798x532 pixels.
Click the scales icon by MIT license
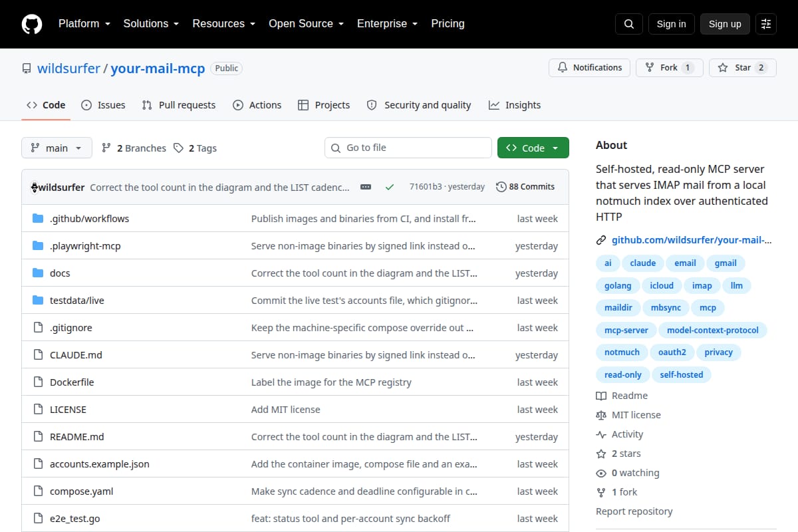coord(601,415)
